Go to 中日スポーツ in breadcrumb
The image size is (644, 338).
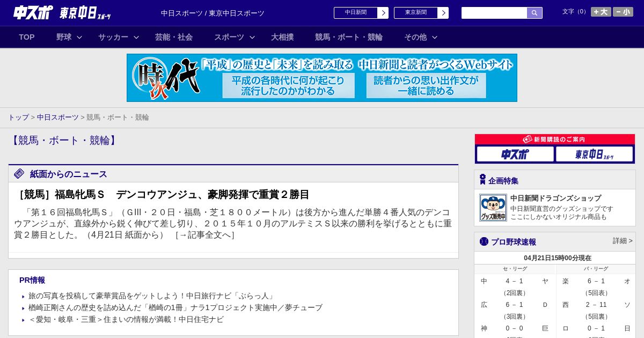coord(58,117)
